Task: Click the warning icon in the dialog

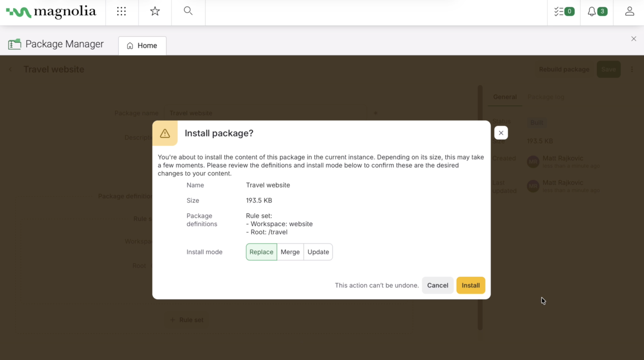Action: (x=165, y=133)
